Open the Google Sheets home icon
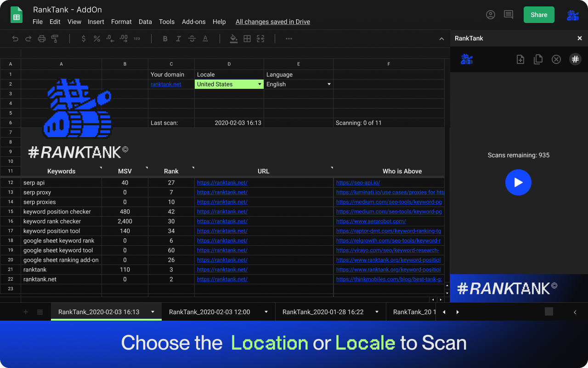 coord(17,15)
